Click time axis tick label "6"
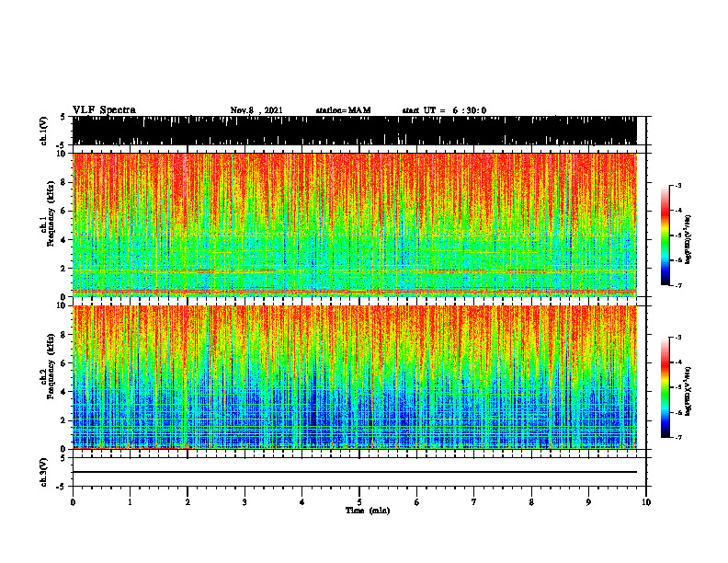This screenshot has width=728, height=563. point(417,502)
